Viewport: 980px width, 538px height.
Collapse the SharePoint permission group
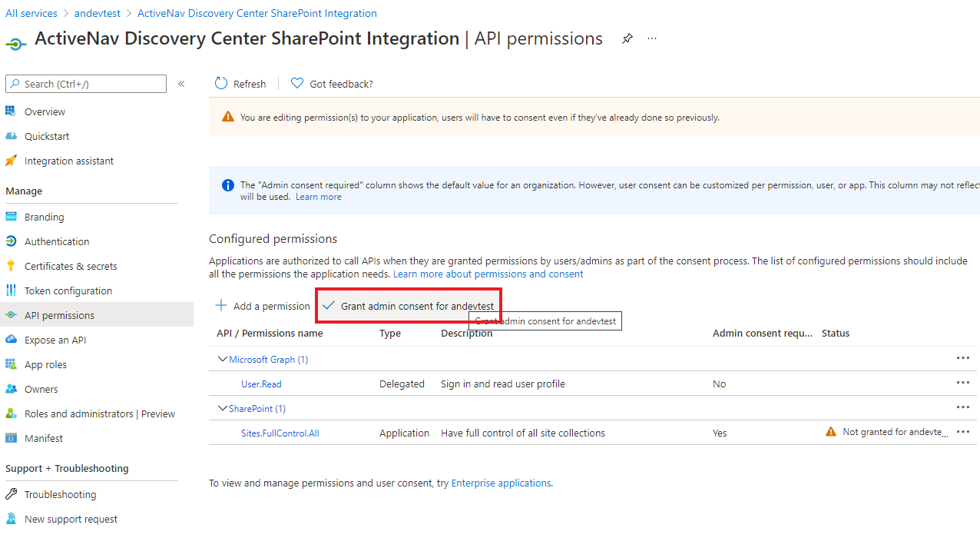point(222,408)
